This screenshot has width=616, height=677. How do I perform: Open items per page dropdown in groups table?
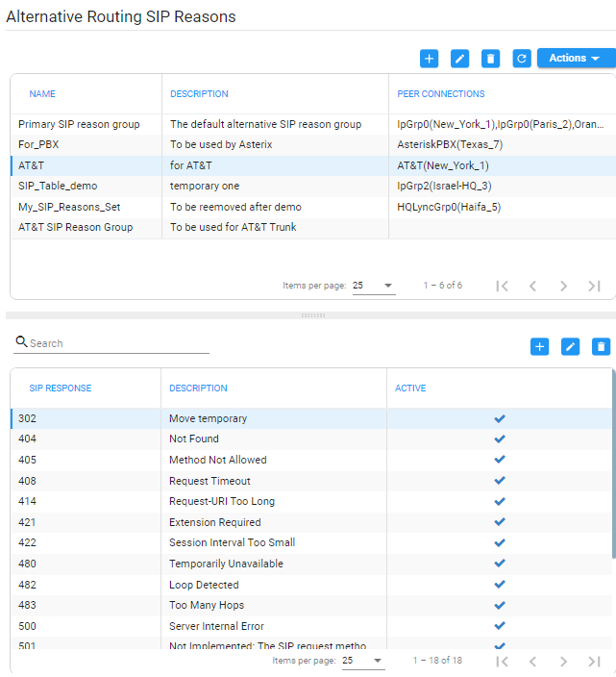click(x=374, y=286)
